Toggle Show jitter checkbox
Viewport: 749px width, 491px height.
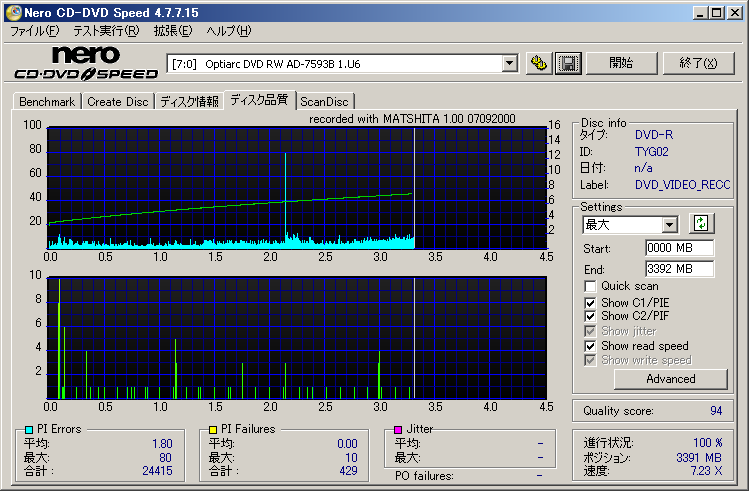click(x=590, y=331)
